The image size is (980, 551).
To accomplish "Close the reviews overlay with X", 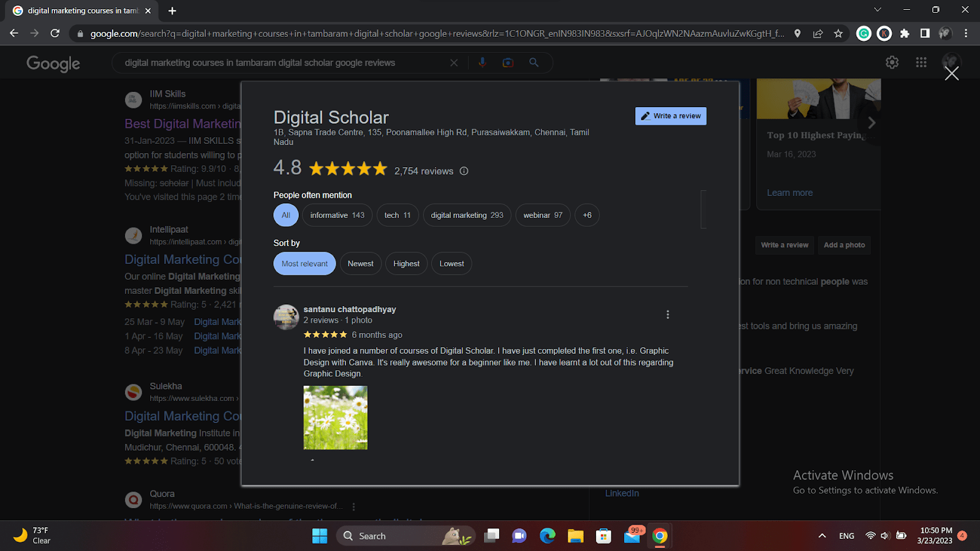I will (x=952, y=73).
